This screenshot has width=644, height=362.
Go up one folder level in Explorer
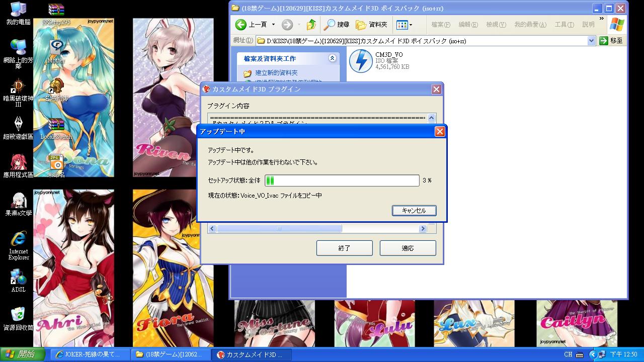tap(311, 24)
